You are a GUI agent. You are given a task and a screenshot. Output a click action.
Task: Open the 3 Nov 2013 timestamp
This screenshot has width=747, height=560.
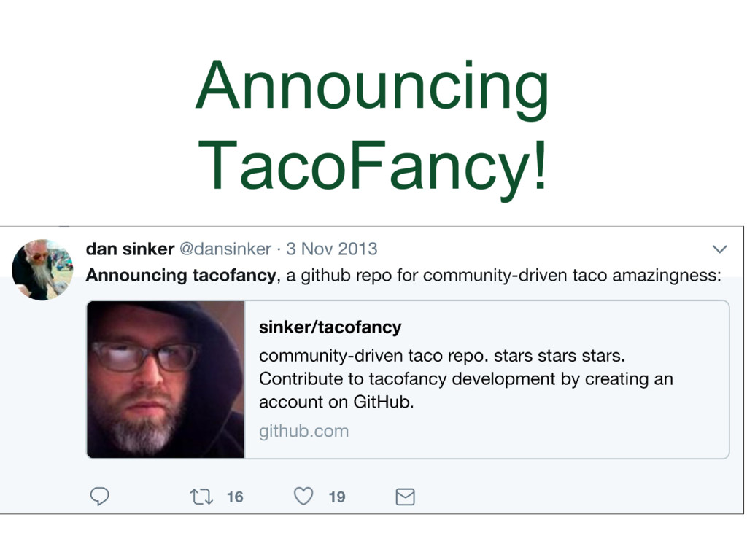pyautogui.click(x=332, y=249)
